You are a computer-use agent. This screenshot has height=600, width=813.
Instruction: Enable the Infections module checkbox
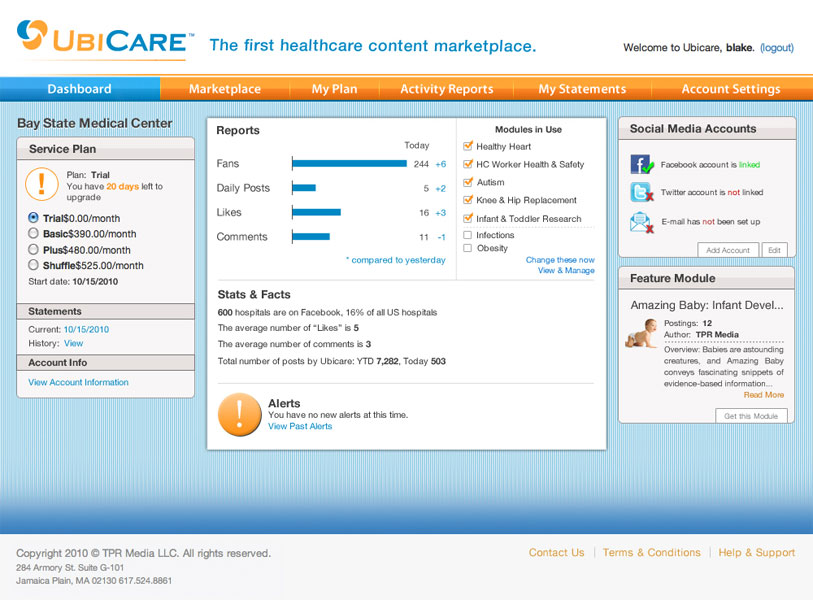click(x=467, y=235)
